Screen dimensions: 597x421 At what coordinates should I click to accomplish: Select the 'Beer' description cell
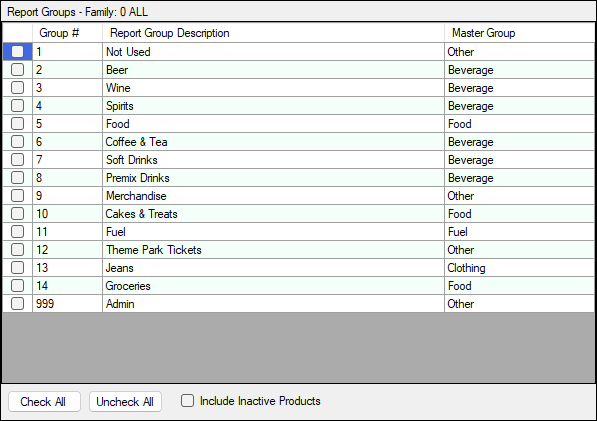pyautogui.click(x=273, y=70)
